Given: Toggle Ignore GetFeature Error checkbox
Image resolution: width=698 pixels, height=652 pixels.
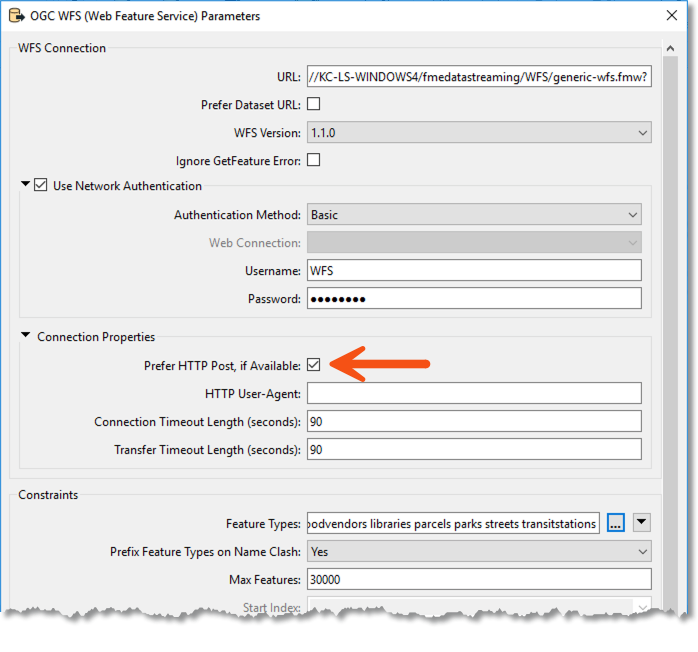Looking at the screenshot, I should pyautogui.click(x=313, y=160).
